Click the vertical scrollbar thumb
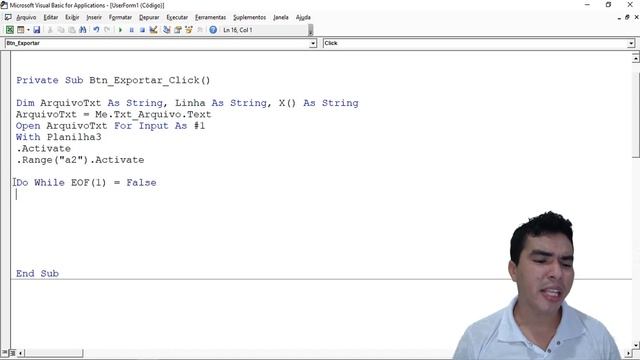Viewport: 640px width, 360px height. [x=636, y=115]
